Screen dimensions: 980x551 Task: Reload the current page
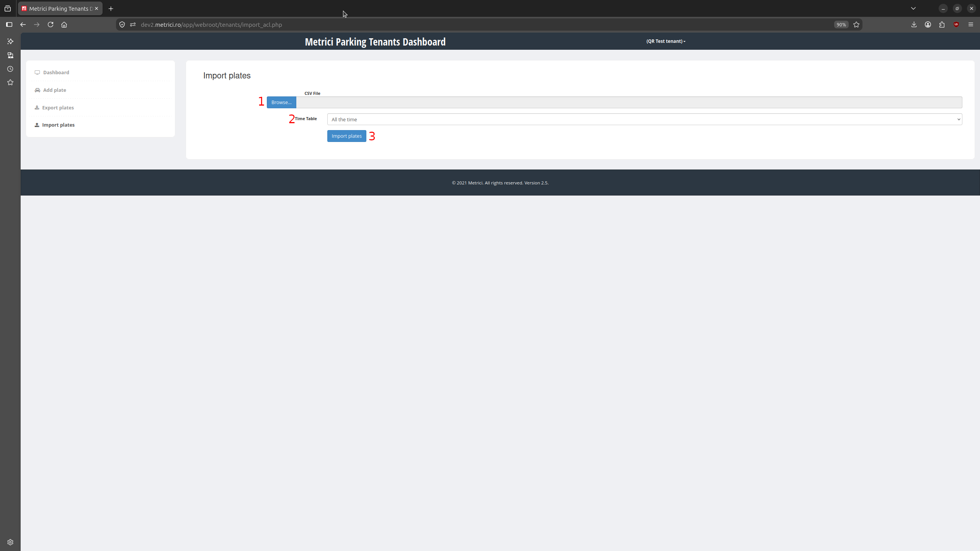coord(51,24)
